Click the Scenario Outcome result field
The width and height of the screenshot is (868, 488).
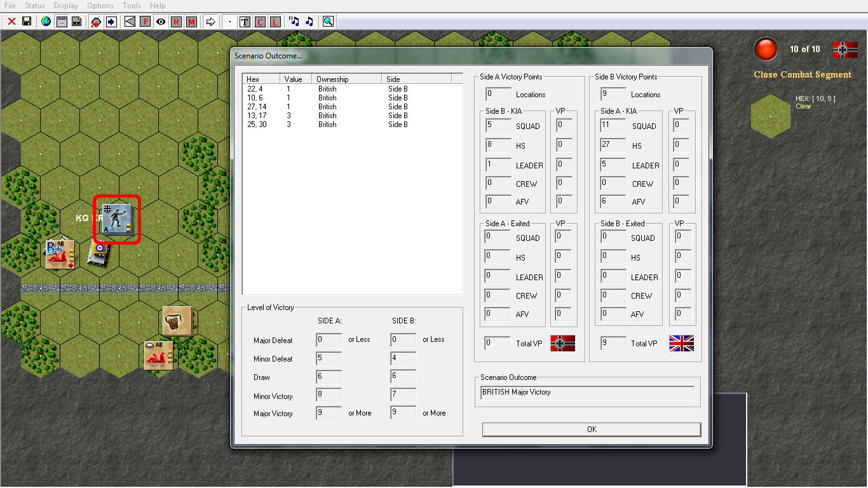pos(587,393)
